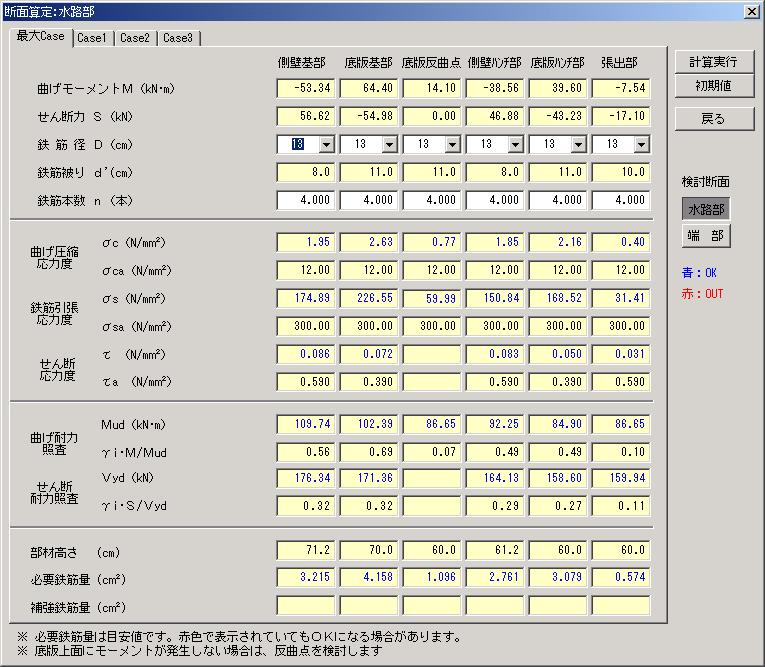Open rebar diameter dropdown for 側壁ハンチ部
Screen dimensions: 765x667
(515, 144)
